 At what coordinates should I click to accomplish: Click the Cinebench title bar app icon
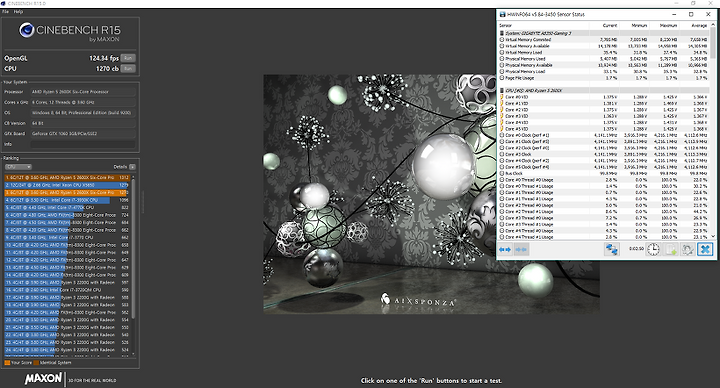pyautogui.click(x=3, y=3)
